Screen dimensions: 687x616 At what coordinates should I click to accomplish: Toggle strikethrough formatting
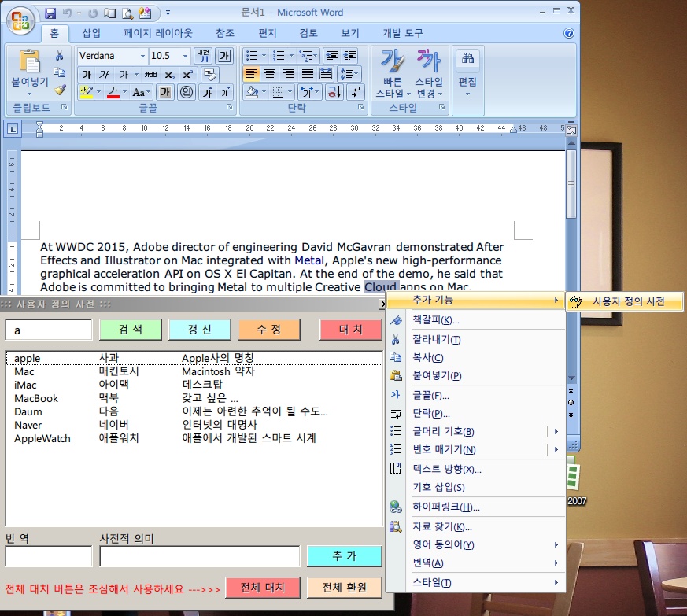tap(151, 75)
